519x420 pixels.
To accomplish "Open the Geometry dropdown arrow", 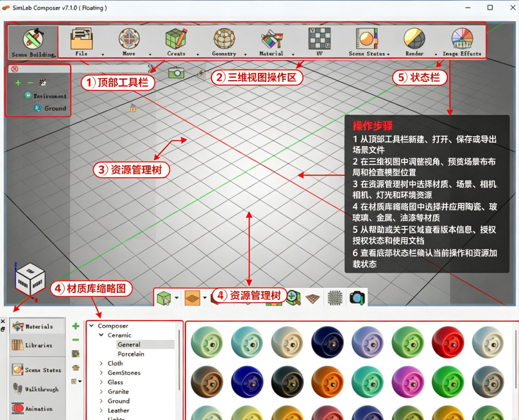I will (x=246, y=55).
